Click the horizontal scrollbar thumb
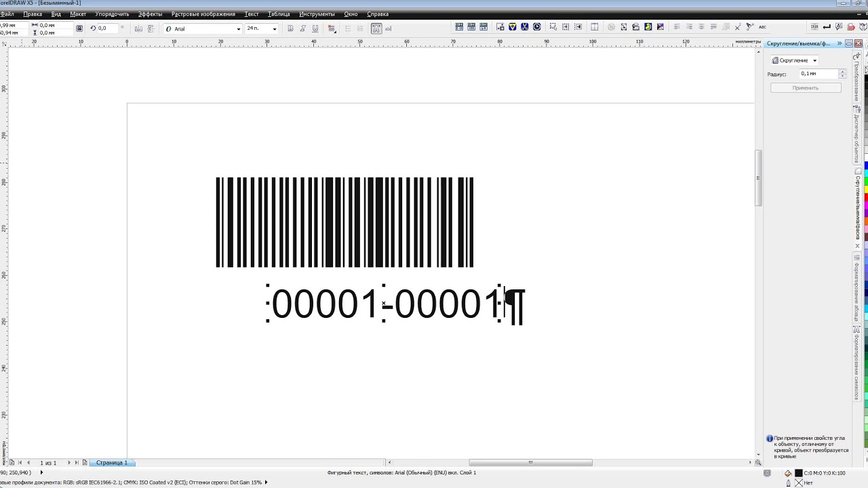Viewport: 868px width, 488px height. click(x=530, y=463)
